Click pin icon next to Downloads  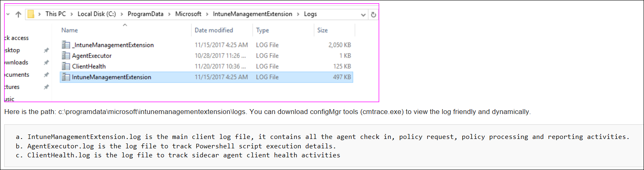pos(46,63)
